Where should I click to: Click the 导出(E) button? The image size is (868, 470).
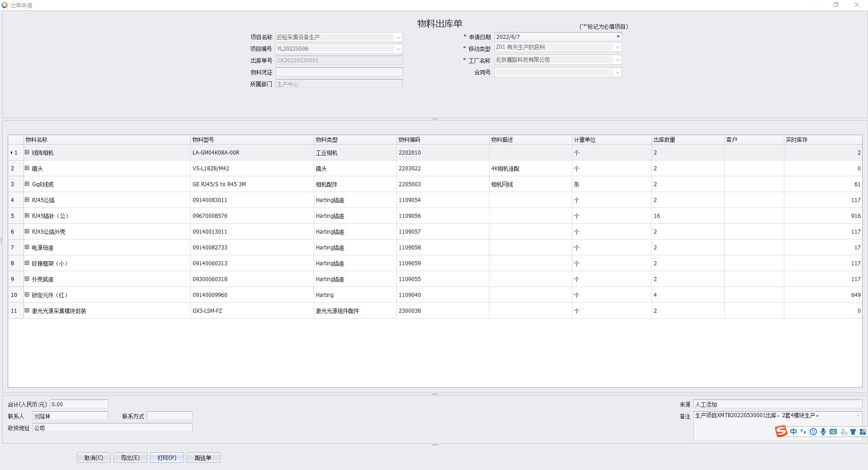pyautogui.click(x=130, y=458)
